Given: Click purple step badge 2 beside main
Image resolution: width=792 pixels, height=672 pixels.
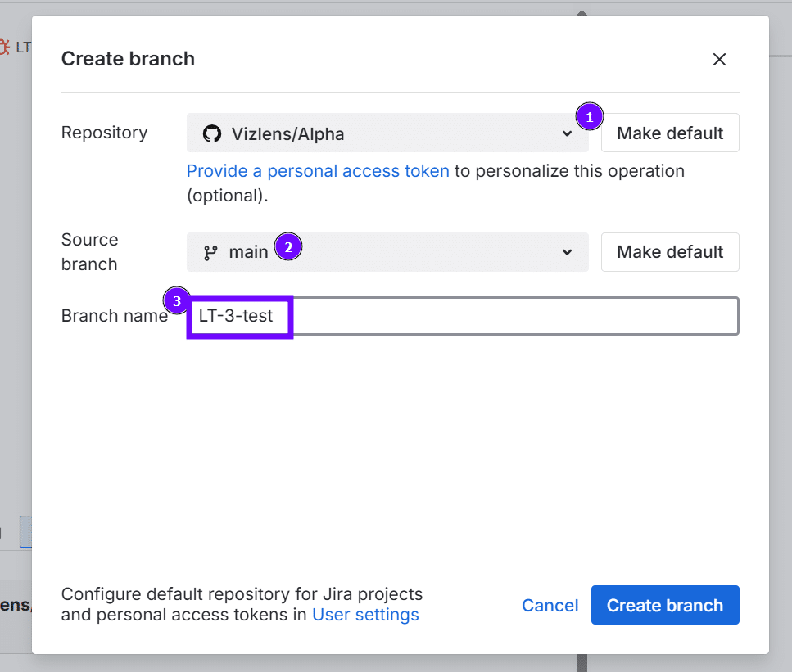Looking at the screenshot, I should [x=288, y=246].
